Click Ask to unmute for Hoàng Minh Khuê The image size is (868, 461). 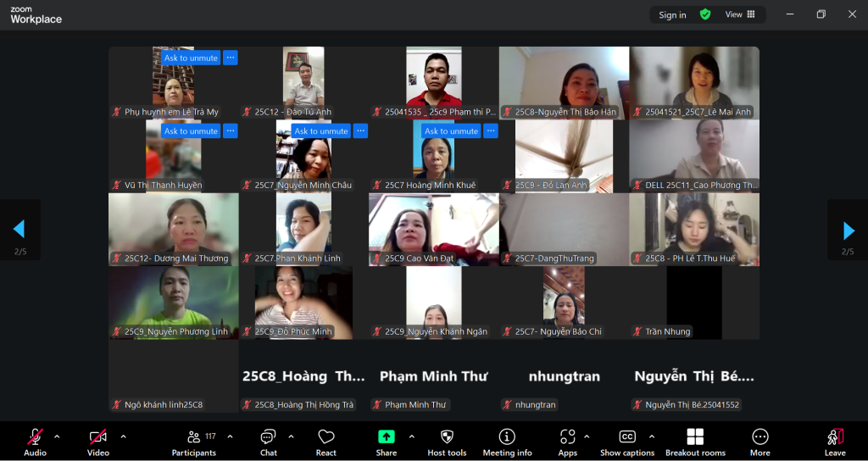click(x=451, y=131)
